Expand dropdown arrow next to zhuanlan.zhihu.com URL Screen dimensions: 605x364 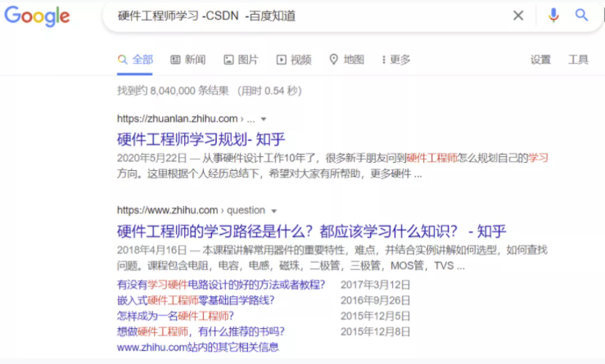point(264,119)
